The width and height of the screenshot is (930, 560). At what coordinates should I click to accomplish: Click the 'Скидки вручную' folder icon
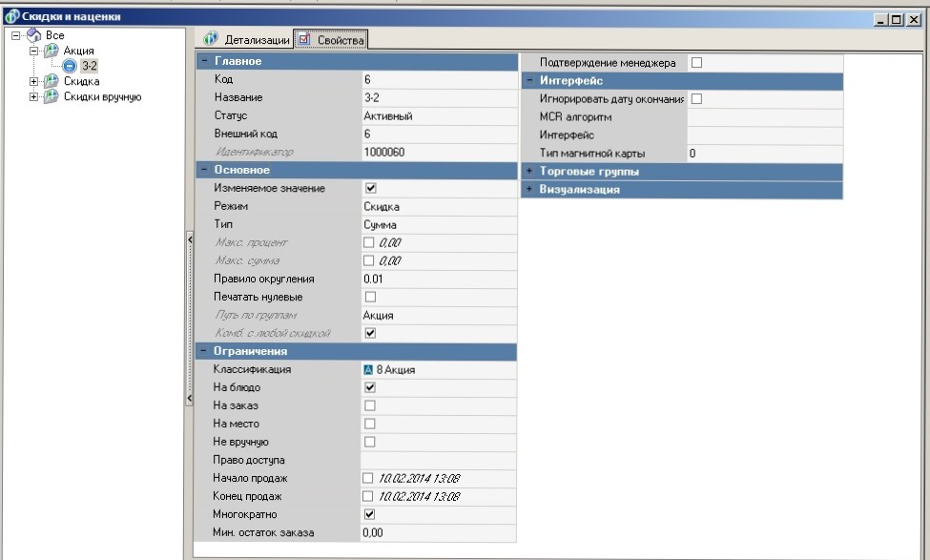pyautogui.click(x=51, y=96)
